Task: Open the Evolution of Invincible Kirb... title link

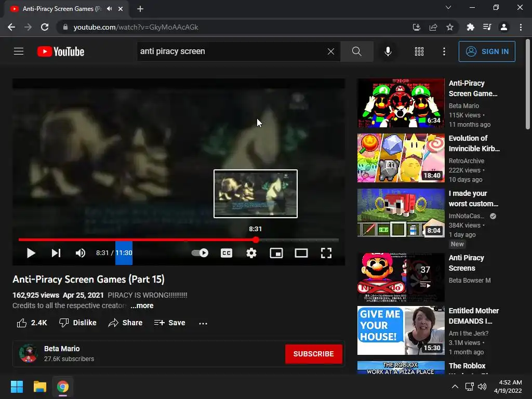Action: pyautogui.click(x=474, y=143)
